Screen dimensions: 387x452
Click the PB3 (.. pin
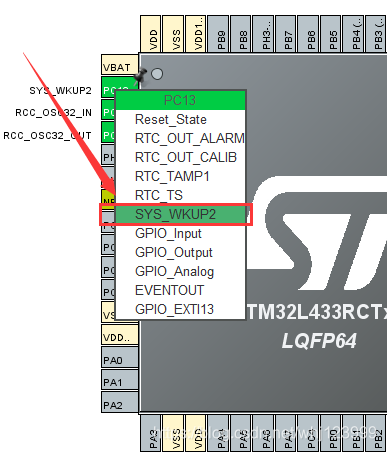(x=375, y=34)
